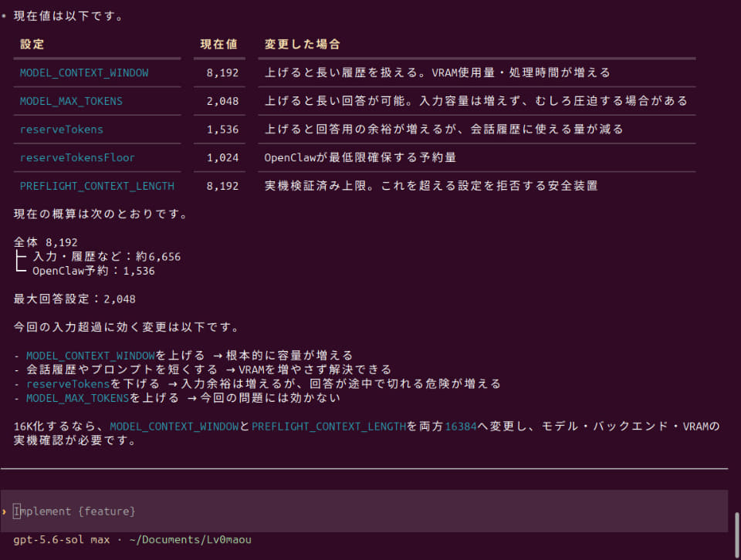Click value 8,192 in PREFLIGHT_CONTEXT_LENGTH row
Screen dimensions: 741x560
[222, 186]
